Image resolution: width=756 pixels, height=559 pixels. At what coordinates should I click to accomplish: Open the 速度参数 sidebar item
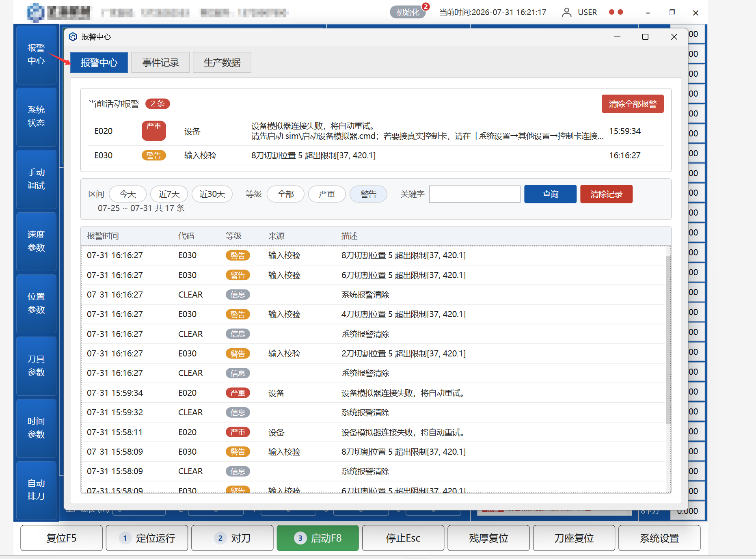(x=36, y=241)
